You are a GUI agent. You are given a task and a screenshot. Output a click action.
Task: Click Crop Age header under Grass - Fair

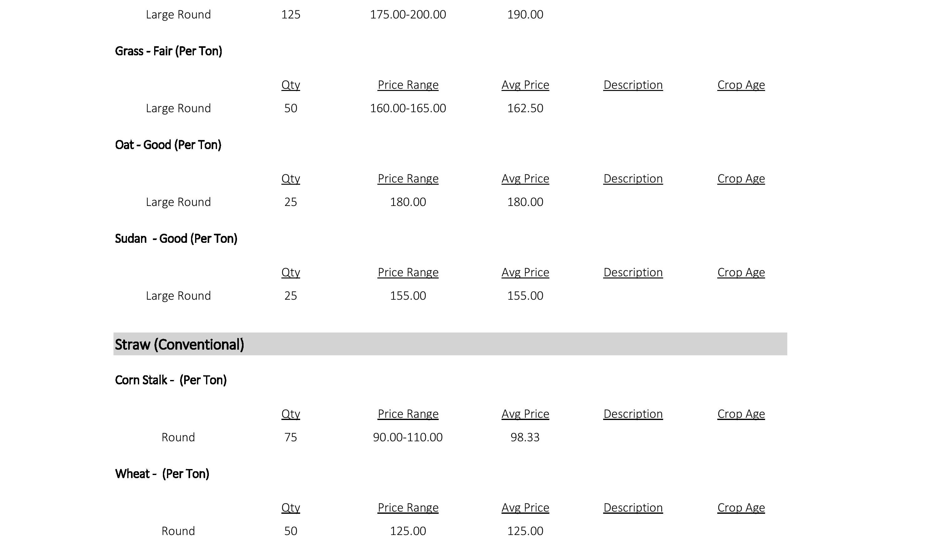pos(741,85)
